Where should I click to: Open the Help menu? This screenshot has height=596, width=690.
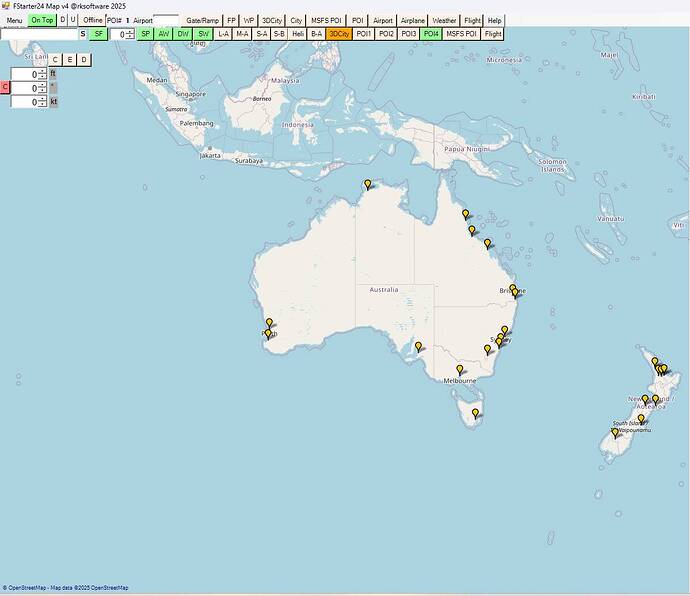(494, 20)
